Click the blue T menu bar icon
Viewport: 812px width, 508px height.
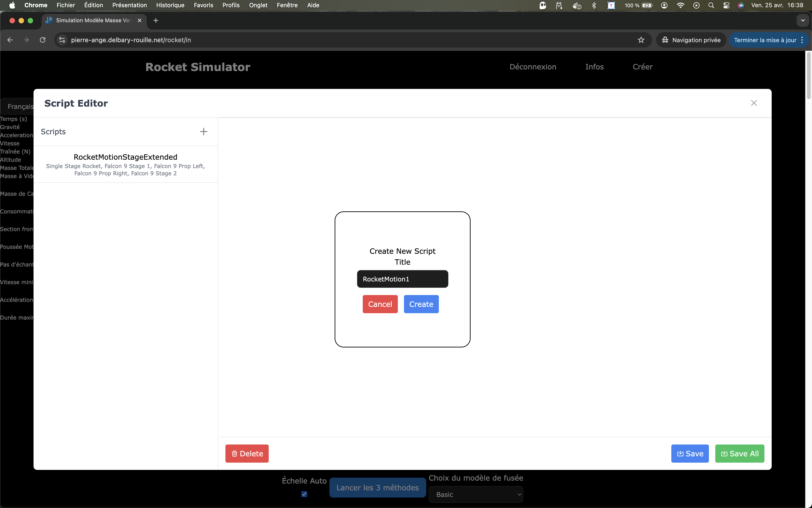611,5
